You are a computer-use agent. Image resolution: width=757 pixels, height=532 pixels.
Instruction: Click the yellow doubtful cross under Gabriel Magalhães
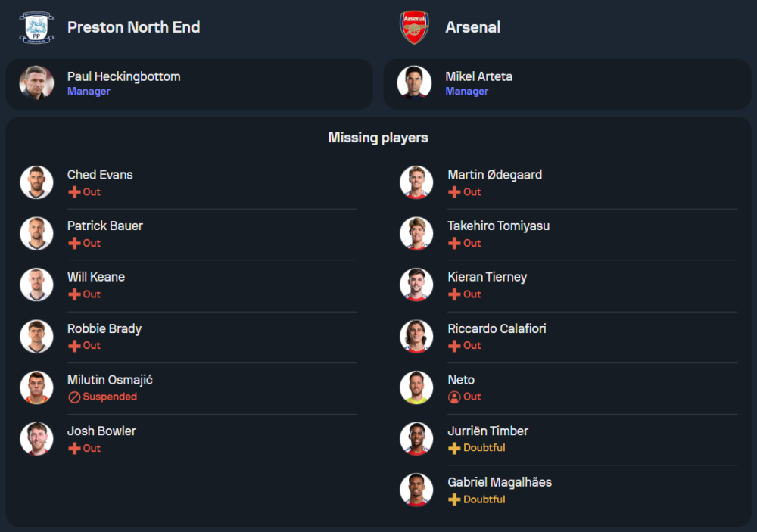point(454,499)
